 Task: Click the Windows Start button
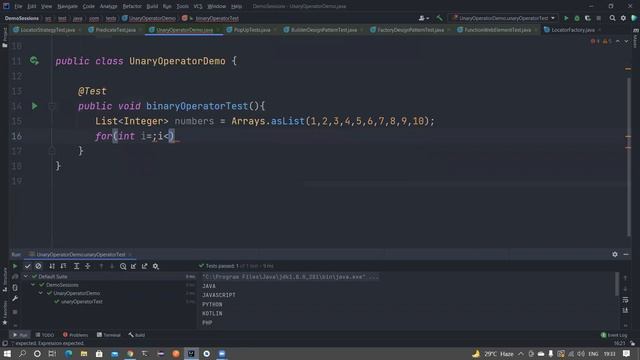pos(7,353)
